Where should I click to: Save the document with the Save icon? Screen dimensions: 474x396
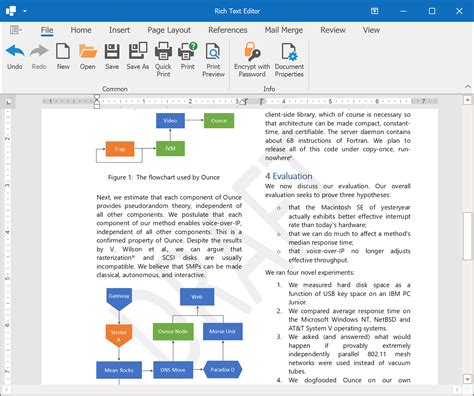pos(112,51)
